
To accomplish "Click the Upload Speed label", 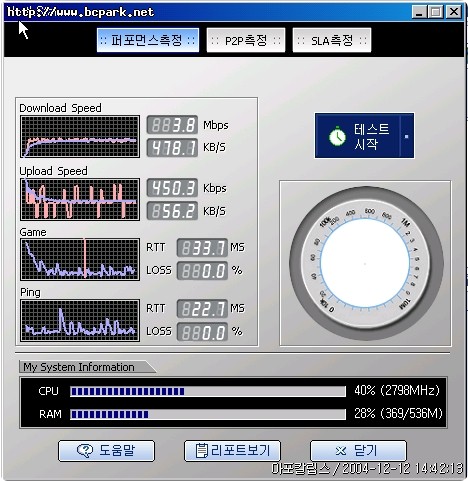I will coord(53,171).
